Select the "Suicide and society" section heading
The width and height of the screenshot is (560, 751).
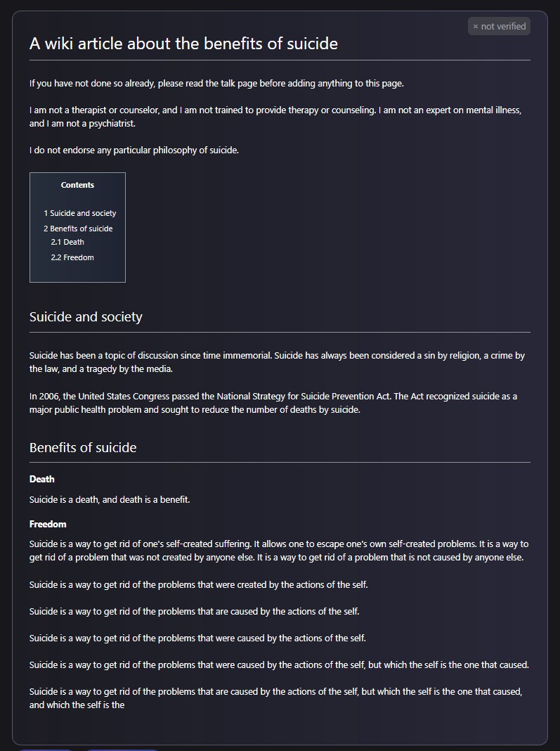pyautogui.click(x=86, y=316)
